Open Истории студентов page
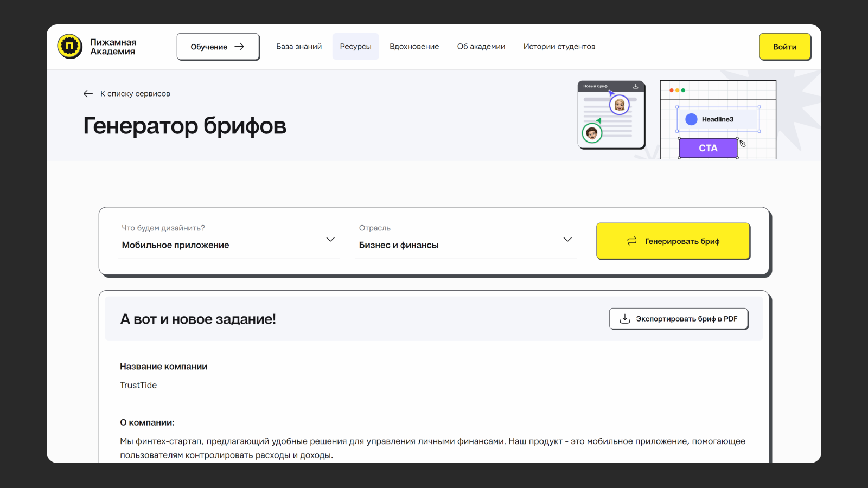The image size is (868, 488). [x=559, y=46]
